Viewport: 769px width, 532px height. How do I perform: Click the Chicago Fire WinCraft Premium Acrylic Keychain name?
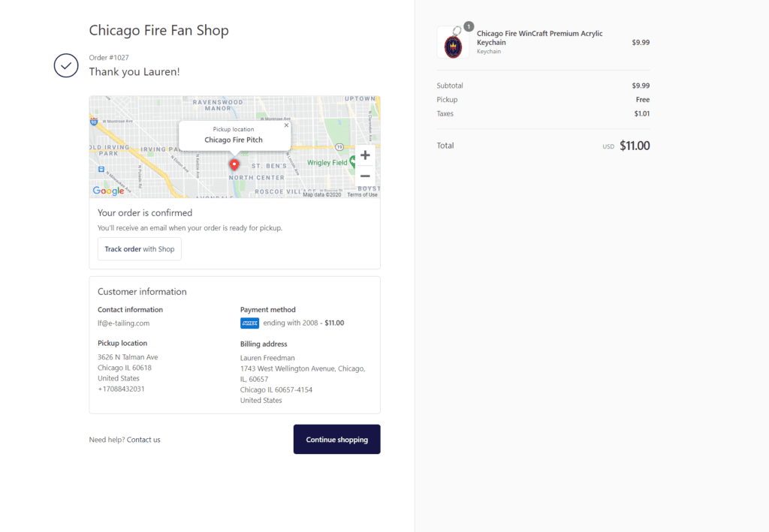539,38
